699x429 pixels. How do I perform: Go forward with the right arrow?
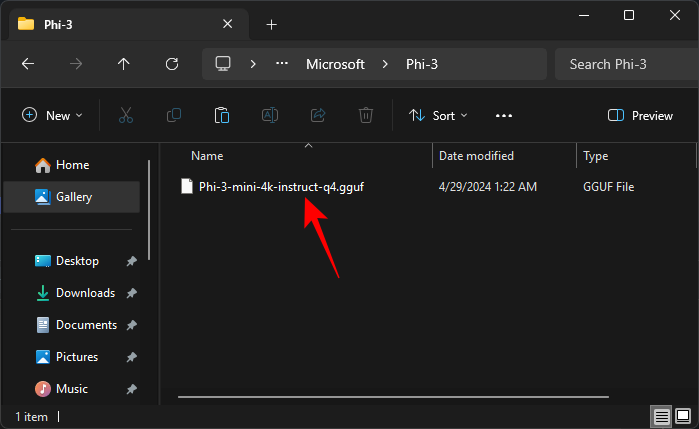point(76,64)
